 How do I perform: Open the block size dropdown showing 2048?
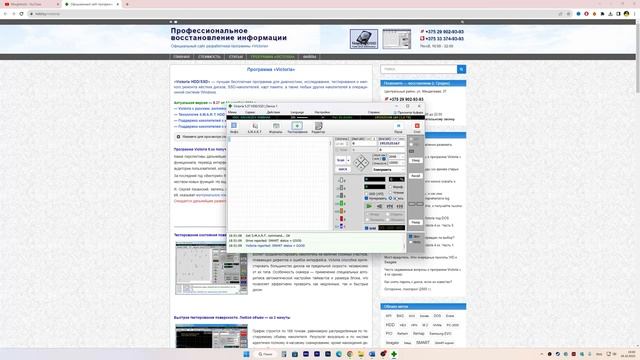pyautogui.click(x=396, y=157)
